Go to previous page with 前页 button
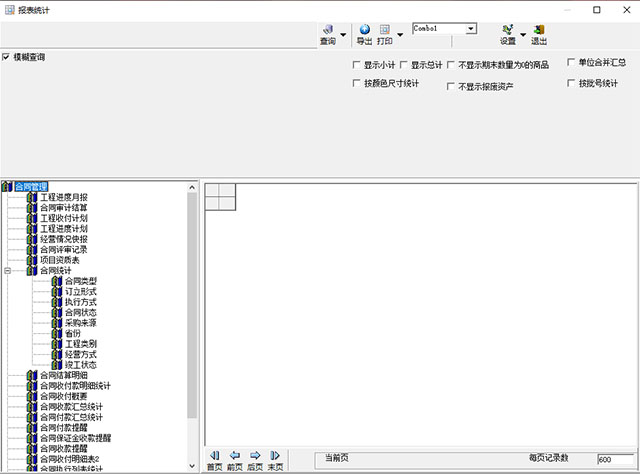 click(235, 461)
